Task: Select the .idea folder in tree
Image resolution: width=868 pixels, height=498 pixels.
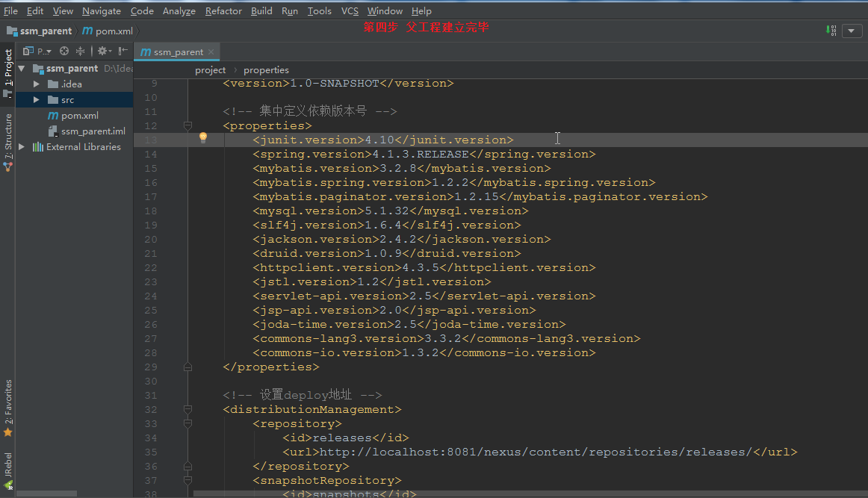Action: coord(72,84)
